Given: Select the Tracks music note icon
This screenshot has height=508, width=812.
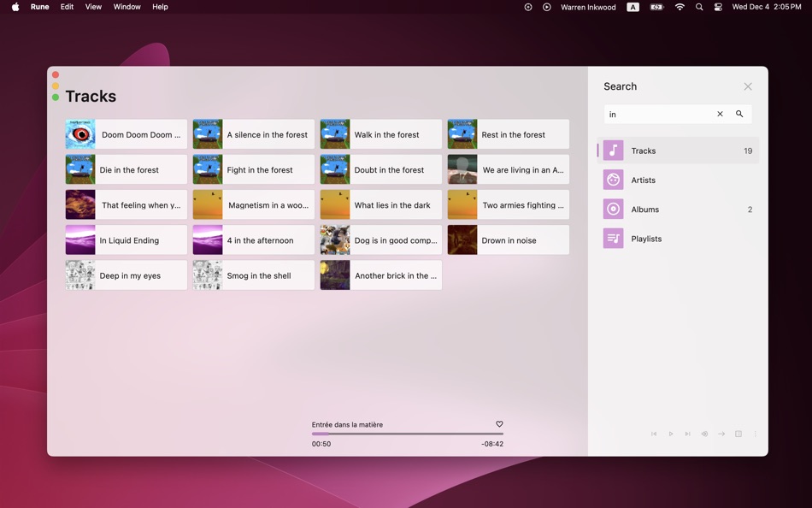Looking at the screenshot, I should pos(612,150).
